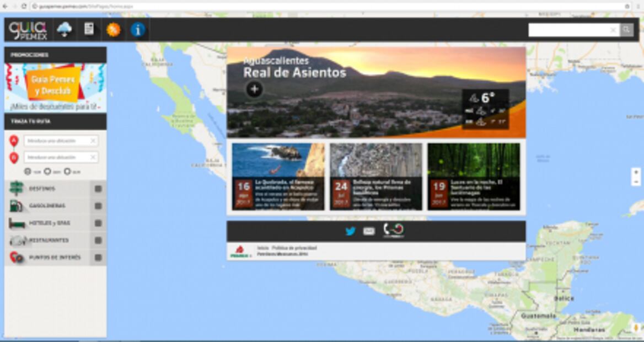Toggle the Destinos layer checkbox
Viewport: 644px width, 342px height.
[x=98, y=189]
